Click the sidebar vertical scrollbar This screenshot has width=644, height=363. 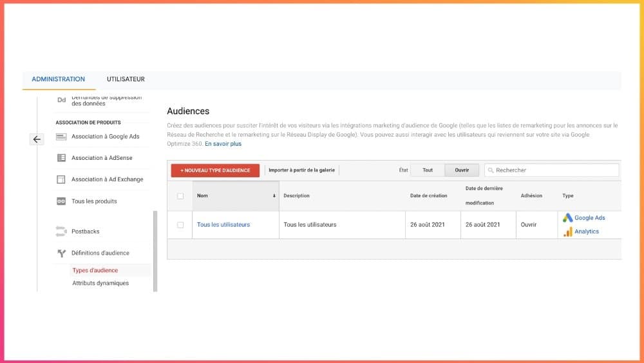[x=155, y=251]
